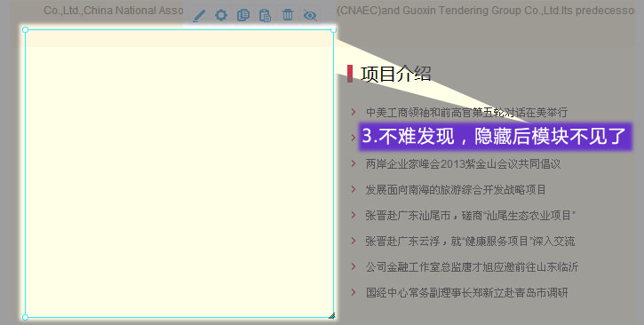Click the paste module icon
This screenshot has width=644, height=325.
[266, 16]
